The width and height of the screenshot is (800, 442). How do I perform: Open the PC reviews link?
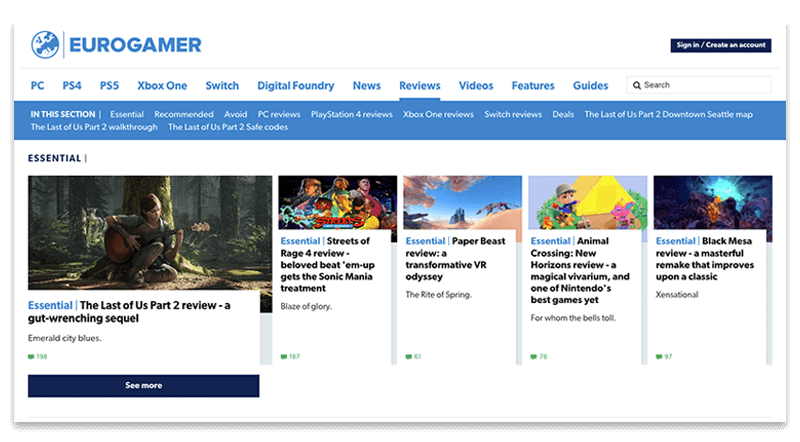(x=279, y=114)
